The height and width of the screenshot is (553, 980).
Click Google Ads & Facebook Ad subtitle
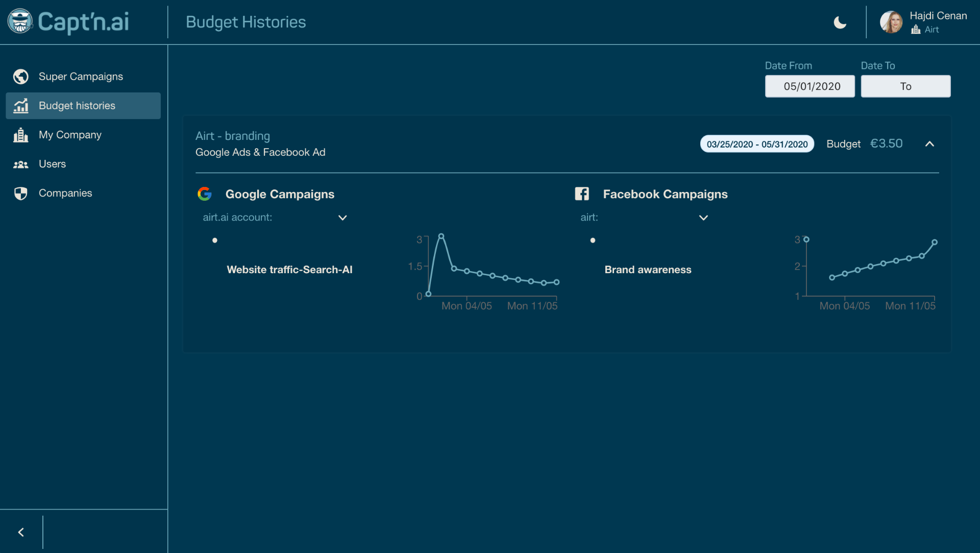coord(260,152)
